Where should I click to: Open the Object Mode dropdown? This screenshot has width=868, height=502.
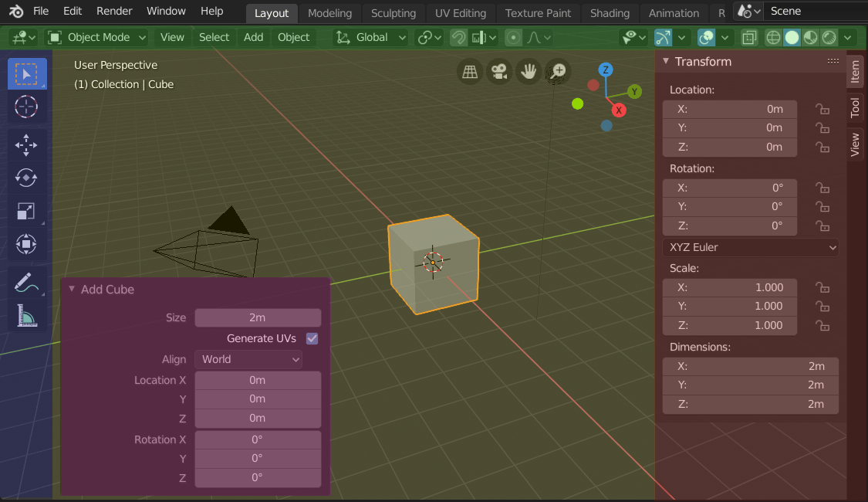96,37
